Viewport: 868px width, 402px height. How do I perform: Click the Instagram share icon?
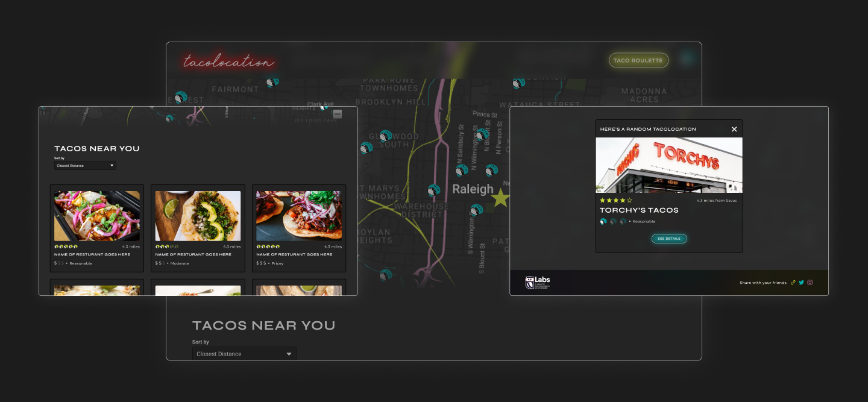coord(810,282)
